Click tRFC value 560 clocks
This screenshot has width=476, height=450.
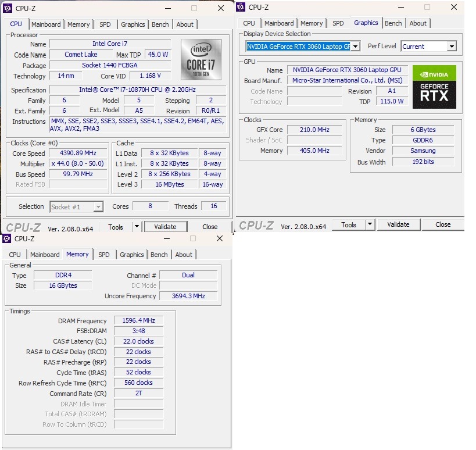pos(139,383)
